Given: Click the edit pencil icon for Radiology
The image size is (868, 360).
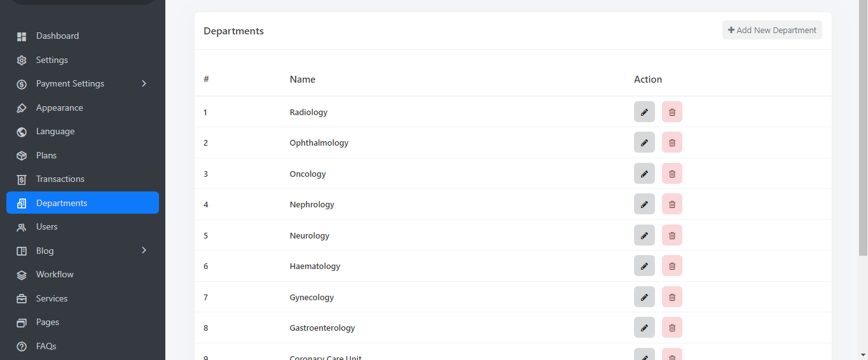Looking at the screenshot, I should (x=644, y=112).
